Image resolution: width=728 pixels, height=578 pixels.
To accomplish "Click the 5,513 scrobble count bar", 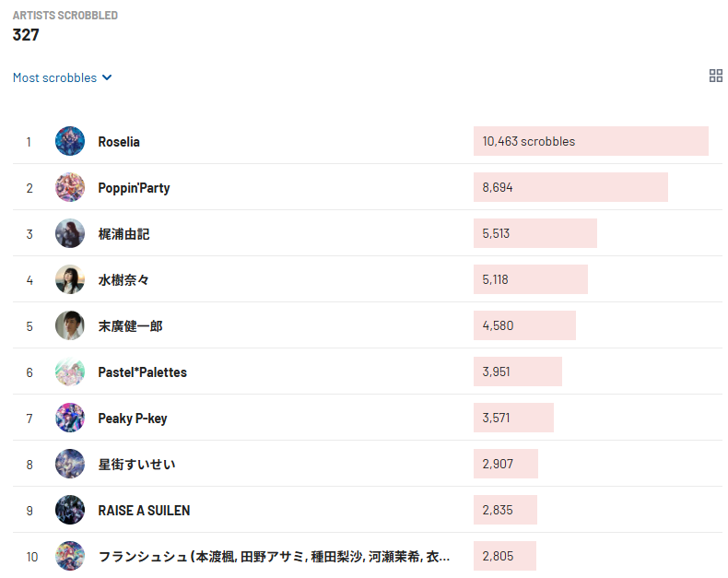I will click(534, 233).
